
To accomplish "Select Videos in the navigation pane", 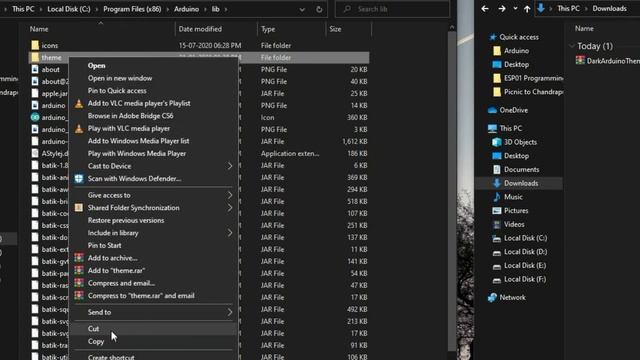I will pos(514,224).
